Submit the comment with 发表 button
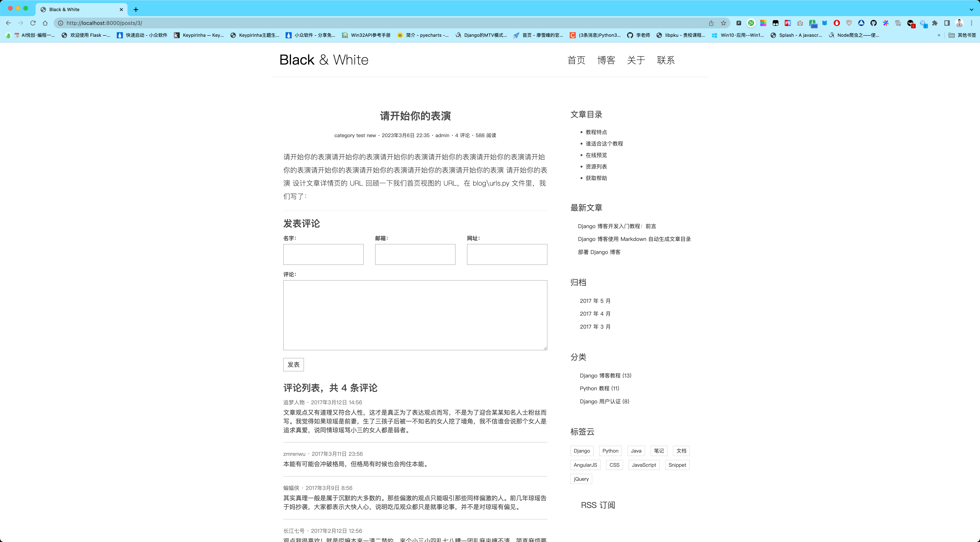980x542 pixels. (293, 365)
